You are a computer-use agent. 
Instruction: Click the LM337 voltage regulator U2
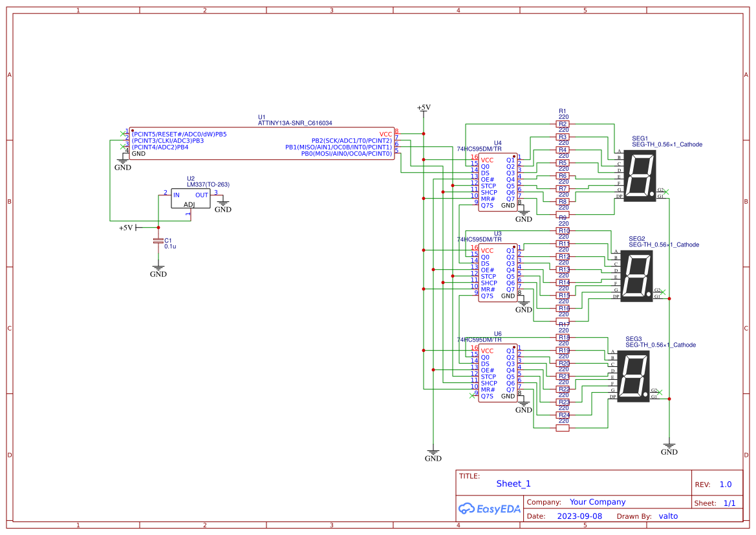click(x=191, y=199)
